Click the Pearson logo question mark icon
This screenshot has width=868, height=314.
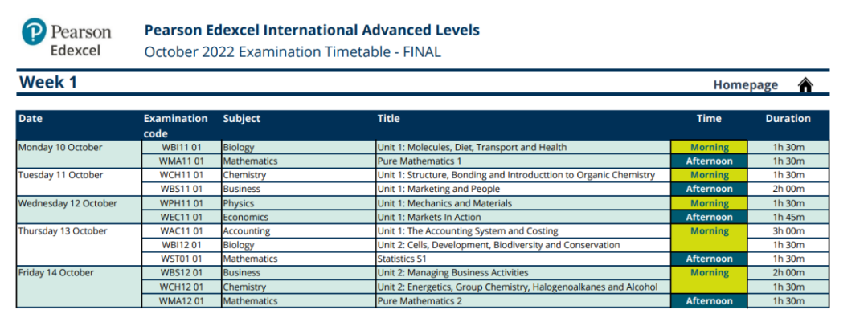[35, 31]
